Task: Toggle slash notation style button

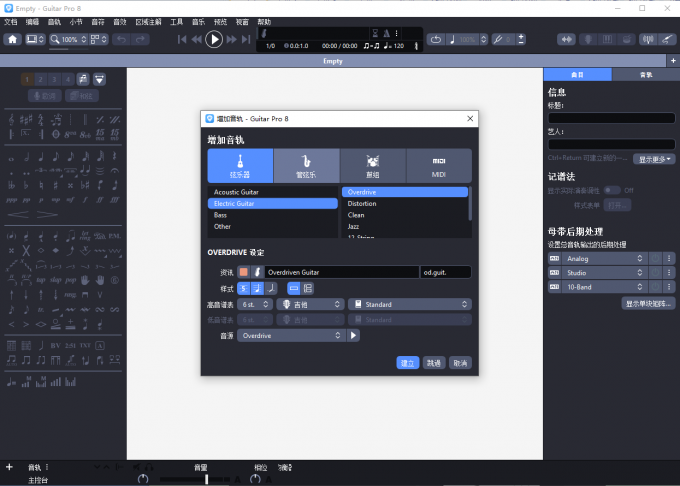Action: (x=271, y=288)
